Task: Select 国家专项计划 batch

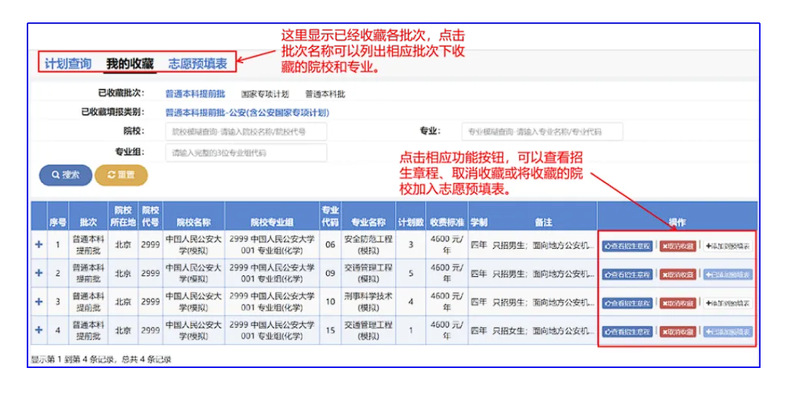Action: click(x=265, y=94)
